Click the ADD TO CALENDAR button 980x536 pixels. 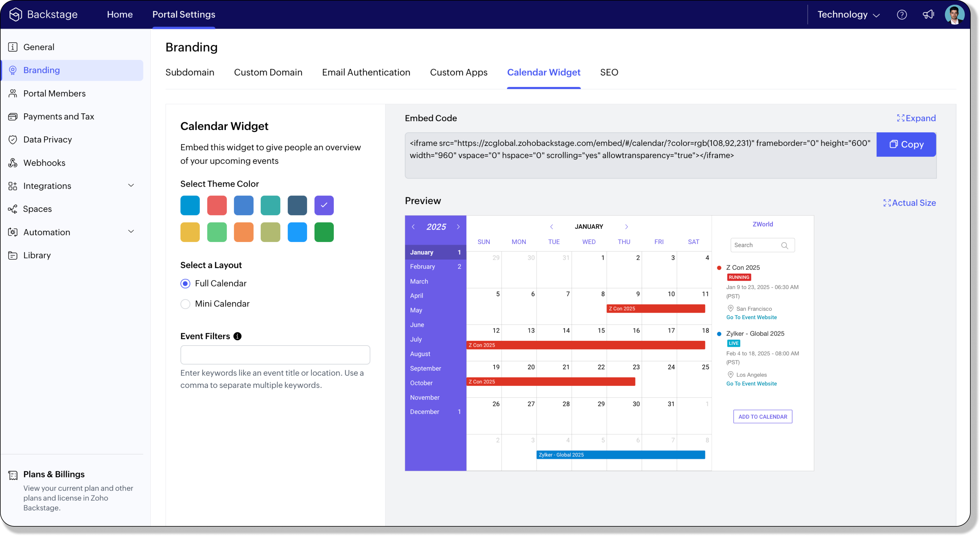(762, 417)
